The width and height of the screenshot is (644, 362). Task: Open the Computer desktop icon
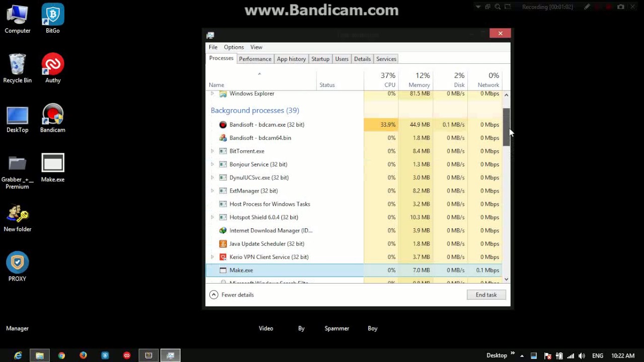(x=17, y=19)
